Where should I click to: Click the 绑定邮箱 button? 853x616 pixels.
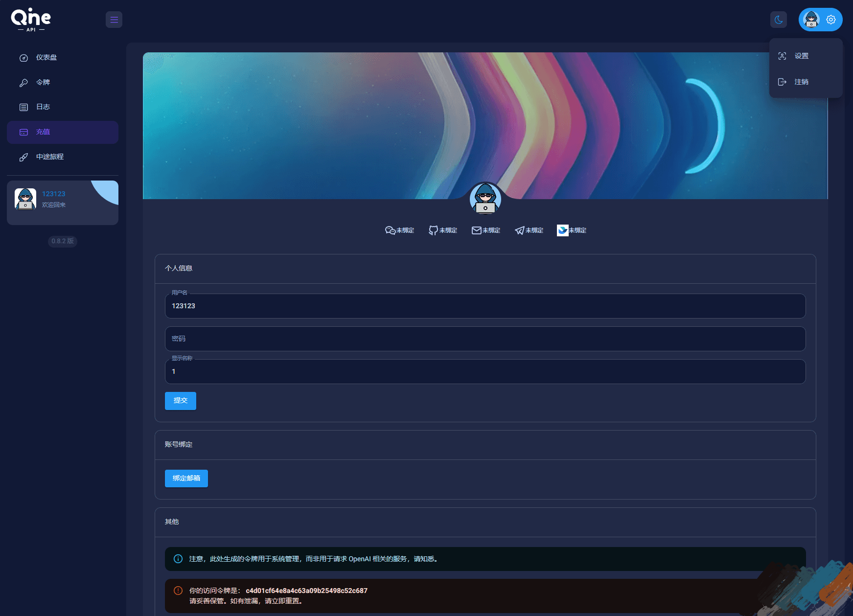click(186, 479)
